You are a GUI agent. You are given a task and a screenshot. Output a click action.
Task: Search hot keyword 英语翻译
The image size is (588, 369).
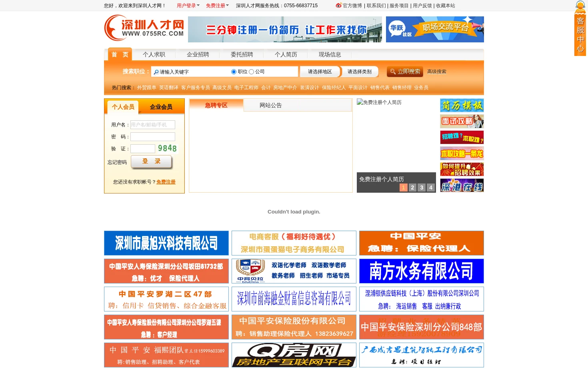coord(169,88)
